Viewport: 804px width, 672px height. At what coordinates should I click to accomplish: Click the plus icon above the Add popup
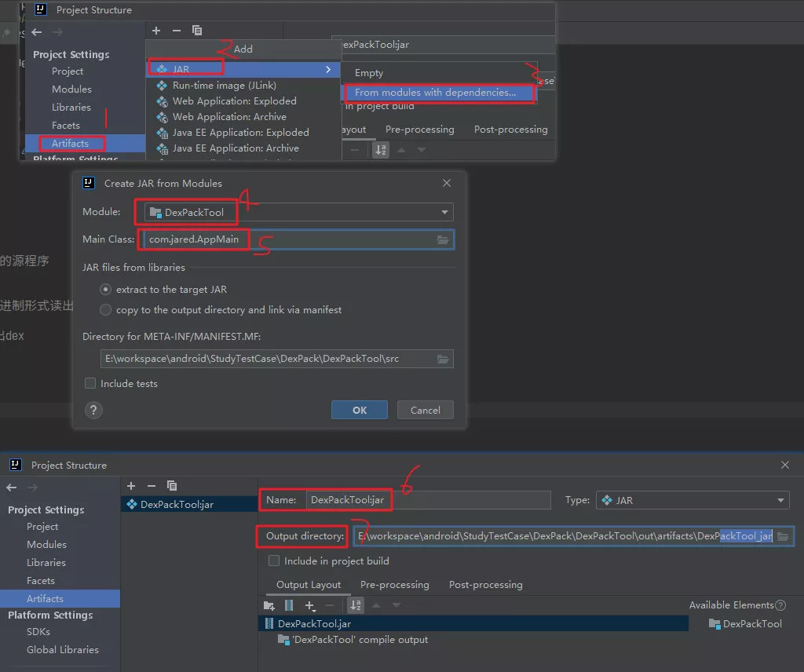[156, 31]
